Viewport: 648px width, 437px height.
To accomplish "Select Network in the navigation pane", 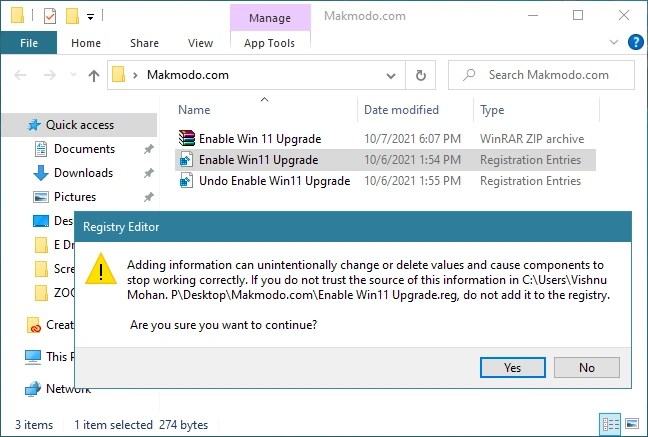I will coord(68,388).
